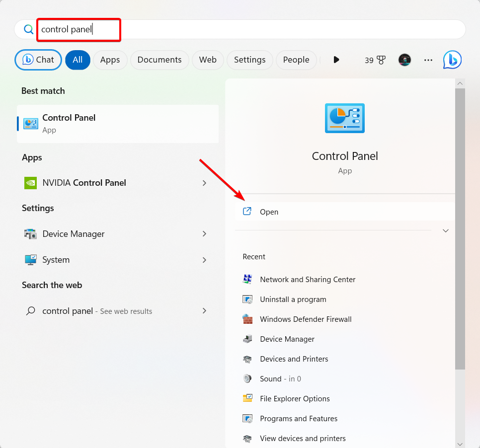Switch to the Settings filter
Image resolution: width=480 pixels, height=448 pixels.
pos(249,60)
